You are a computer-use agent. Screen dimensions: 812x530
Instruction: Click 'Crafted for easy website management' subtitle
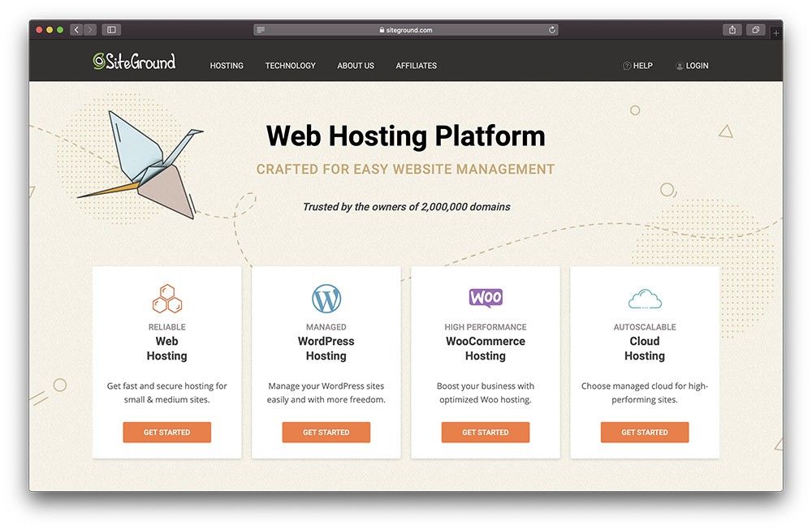[x=405, y=170]
